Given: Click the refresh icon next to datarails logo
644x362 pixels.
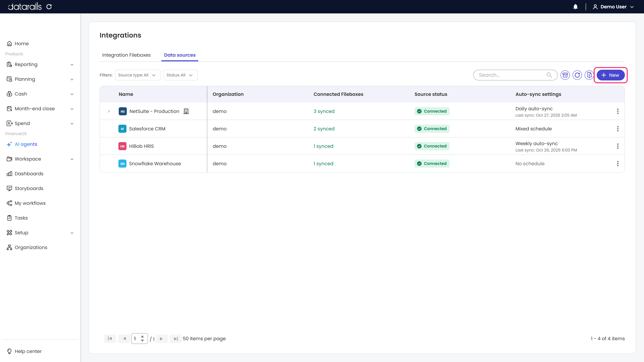Looking at the screenshot, I should tap(49, 7).
